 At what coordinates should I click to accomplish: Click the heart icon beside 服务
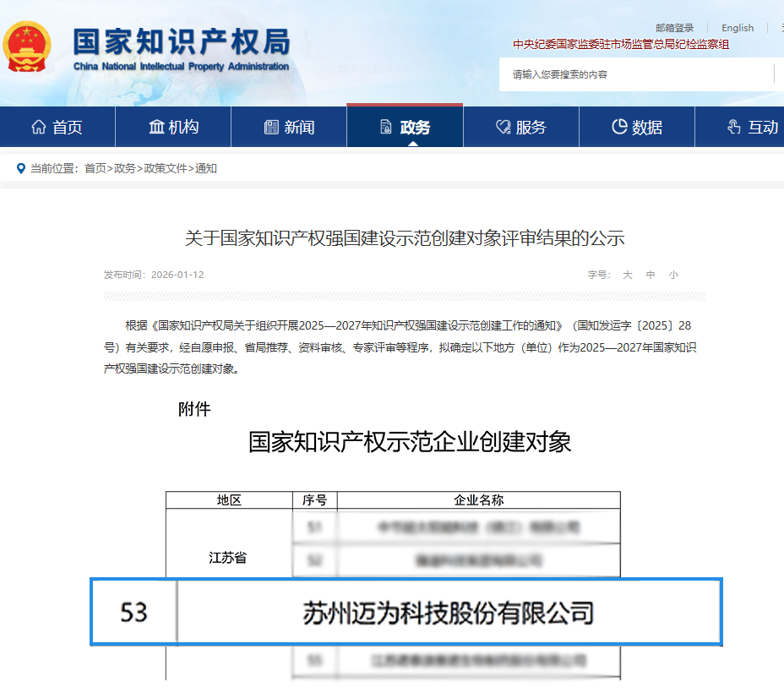pos(503,127)
